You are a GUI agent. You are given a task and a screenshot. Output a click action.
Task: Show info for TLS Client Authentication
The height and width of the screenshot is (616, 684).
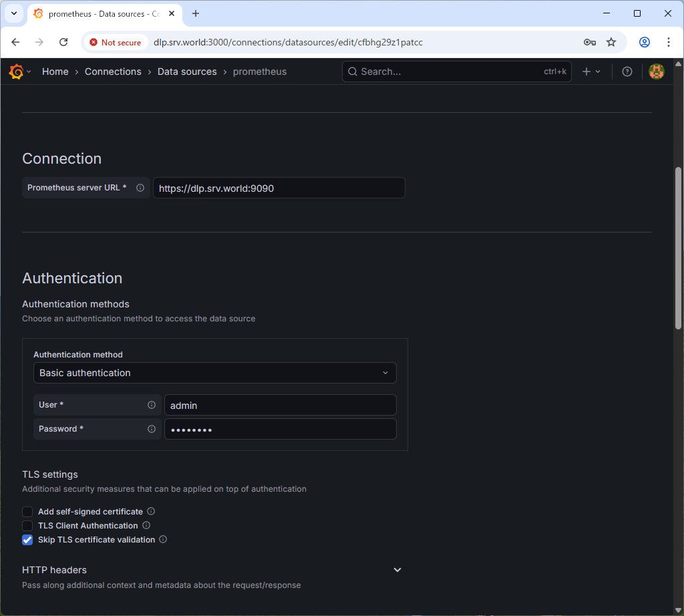pos(146,525)
